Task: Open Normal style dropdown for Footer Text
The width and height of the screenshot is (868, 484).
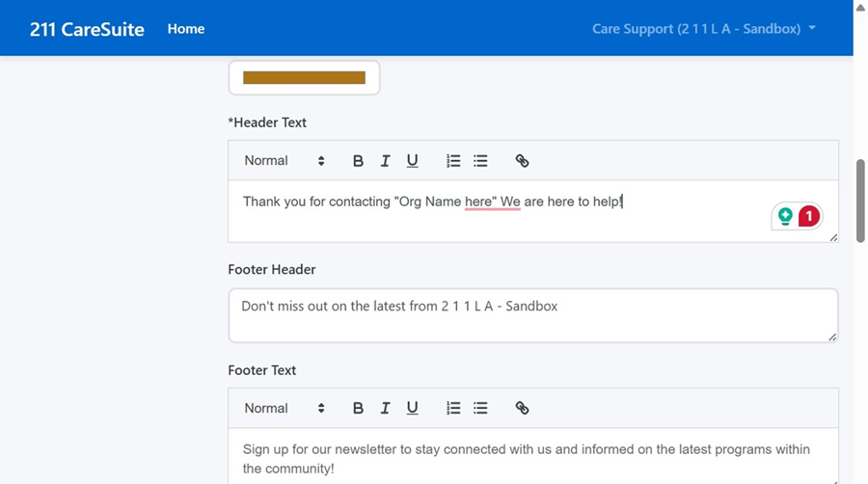Action: tap(284, 409)
